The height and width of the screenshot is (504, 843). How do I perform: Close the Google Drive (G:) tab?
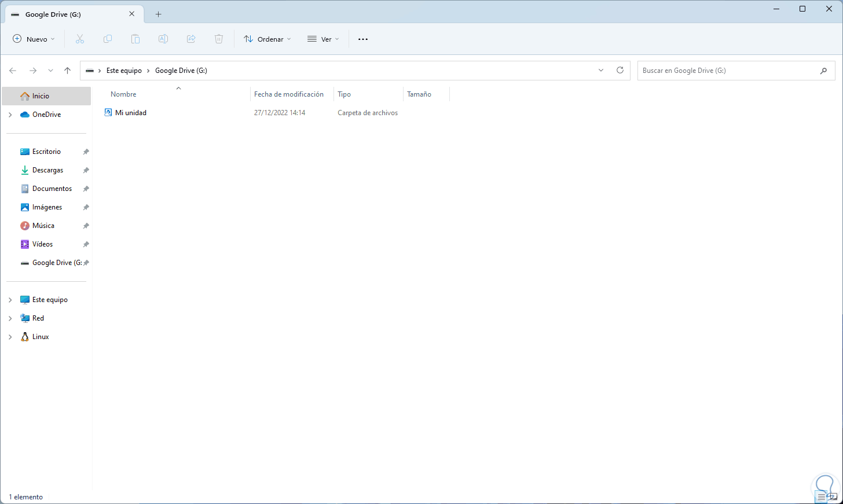132,14
